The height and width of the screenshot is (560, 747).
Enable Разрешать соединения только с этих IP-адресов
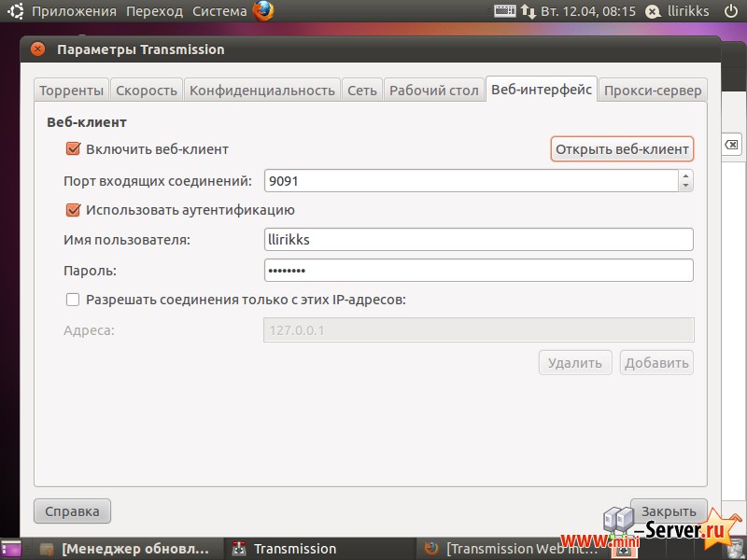click(x=72, y=300)
